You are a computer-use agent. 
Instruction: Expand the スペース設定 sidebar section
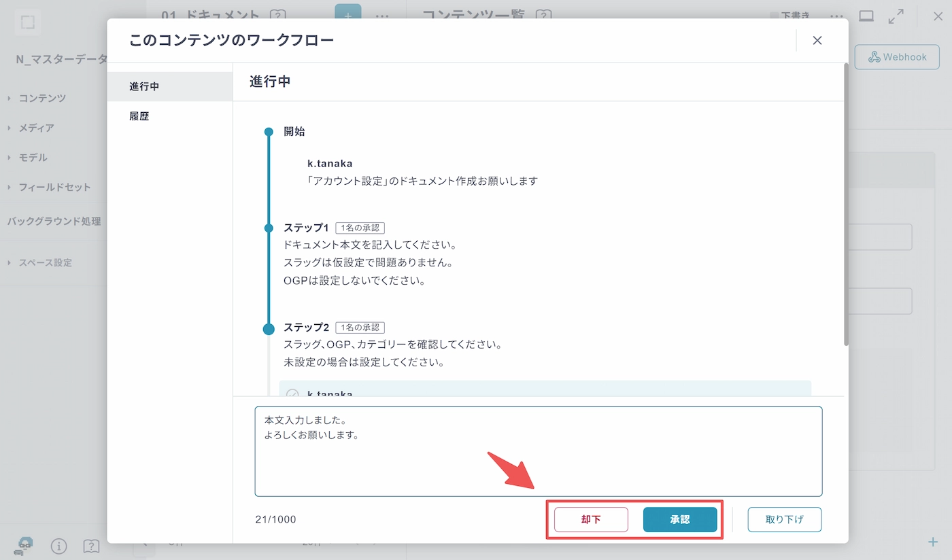pos(45,263)
